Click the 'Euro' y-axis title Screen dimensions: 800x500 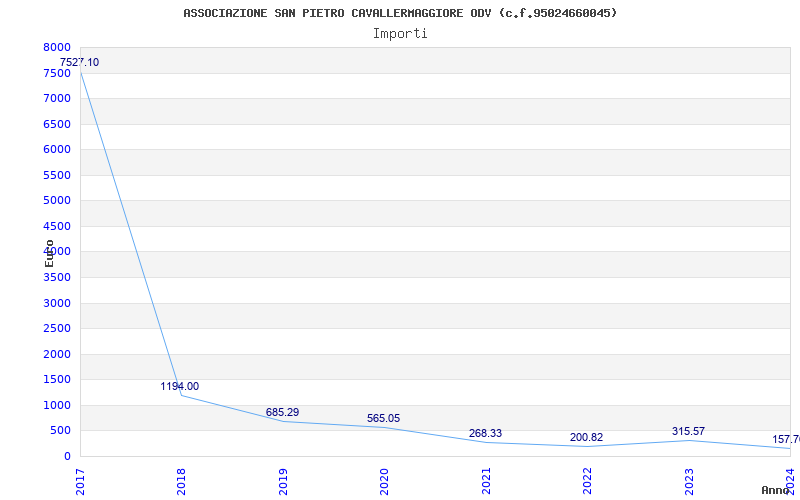[49, 253]
